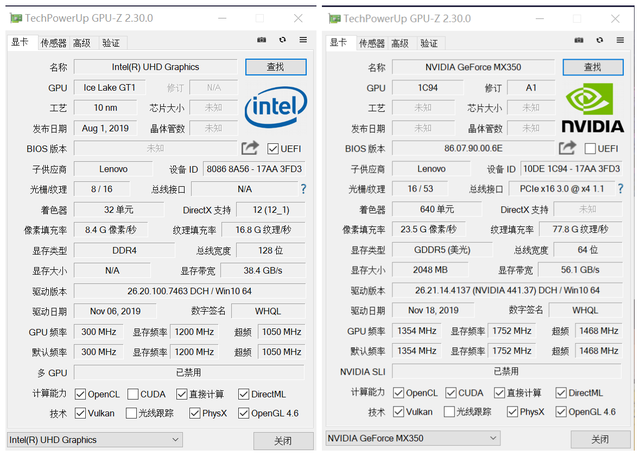Toggle the 直接计算 checkbox in the NVIDIA window
The height and width of the screenshot is (456, 640).
click(499, 393)
